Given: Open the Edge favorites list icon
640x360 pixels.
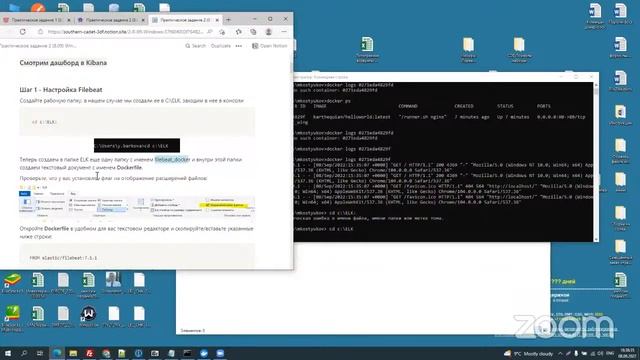Looking at the screenshot, I should pos(238,31).
